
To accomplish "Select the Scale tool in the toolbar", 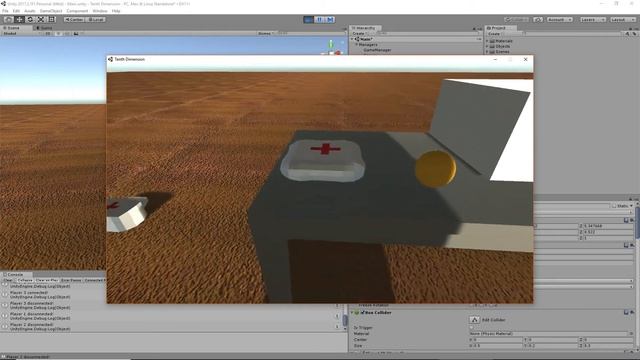I will (41, 19).
